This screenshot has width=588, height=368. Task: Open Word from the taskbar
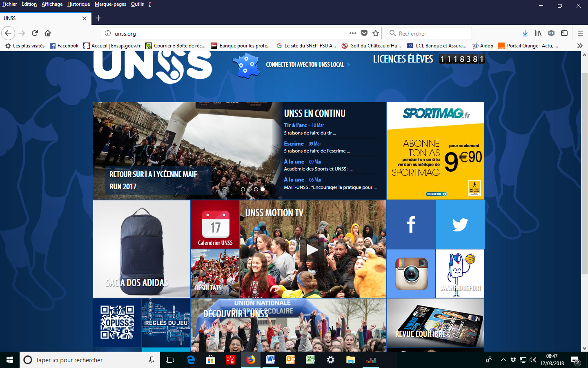270,360
